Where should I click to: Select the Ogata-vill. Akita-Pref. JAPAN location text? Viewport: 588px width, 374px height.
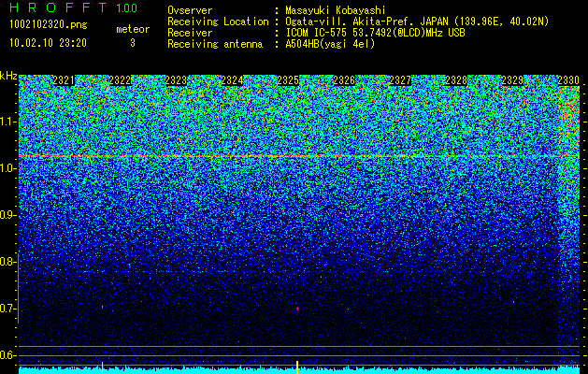417,22
